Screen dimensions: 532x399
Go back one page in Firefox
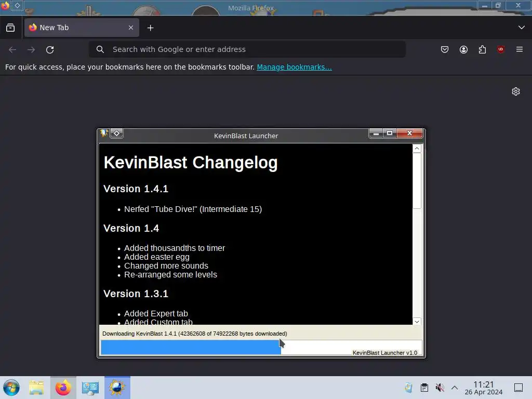coord(12,49)
